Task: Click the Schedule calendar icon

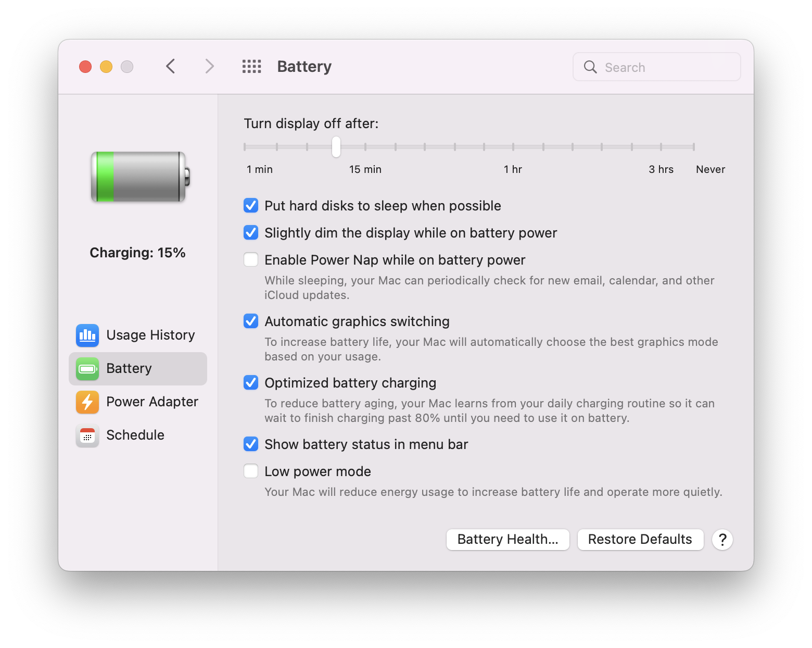Action: click(87, 435)
